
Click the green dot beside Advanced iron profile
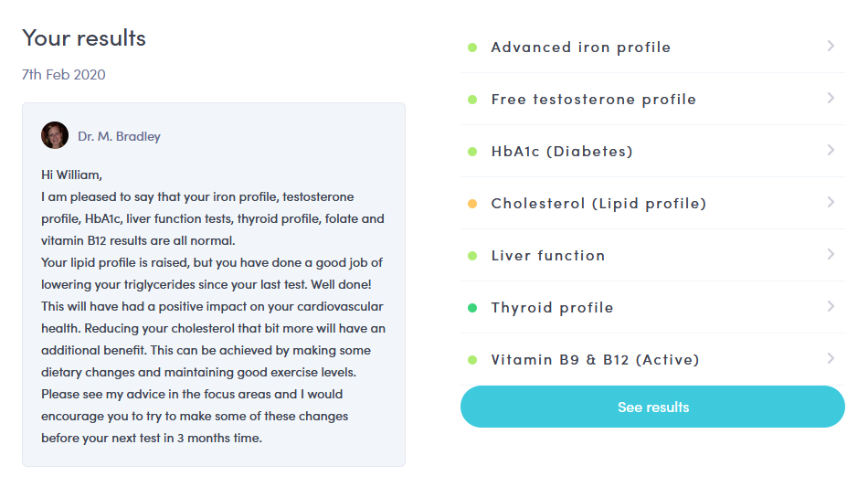pos(472,48)
